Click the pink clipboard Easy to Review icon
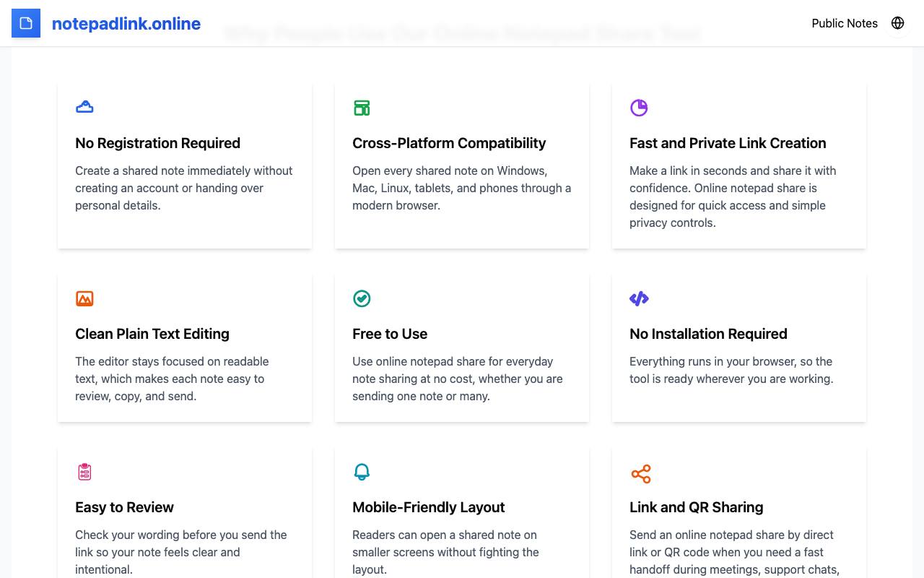 click(84, 472)
